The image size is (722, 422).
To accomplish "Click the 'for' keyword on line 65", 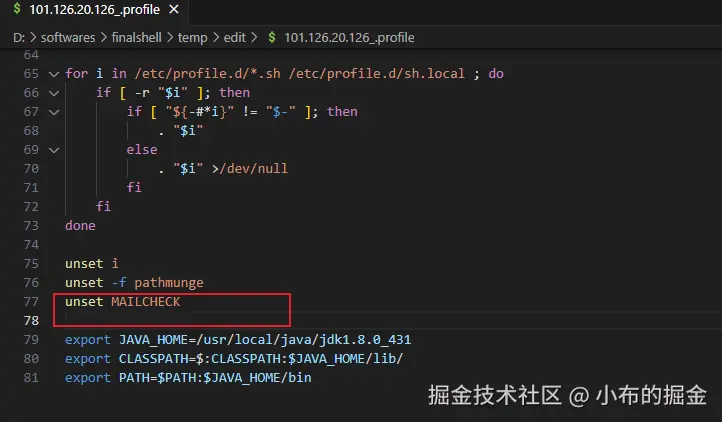I will (76, 74).
